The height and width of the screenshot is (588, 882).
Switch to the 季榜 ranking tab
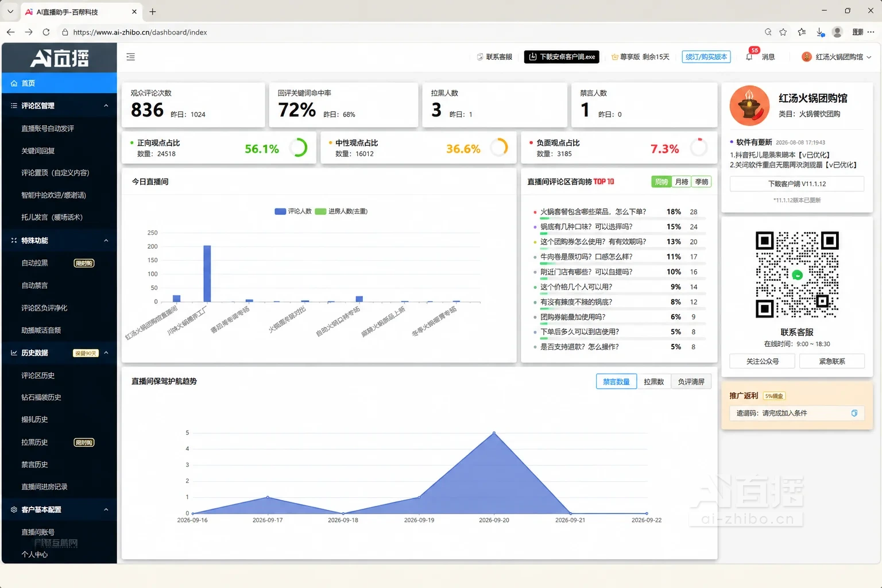click(701, 182)
